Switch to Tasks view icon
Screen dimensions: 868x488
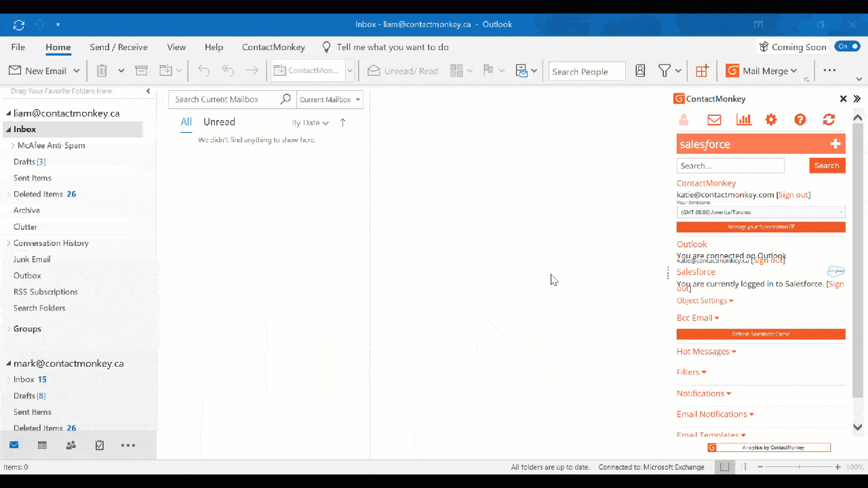click(100, 445)
